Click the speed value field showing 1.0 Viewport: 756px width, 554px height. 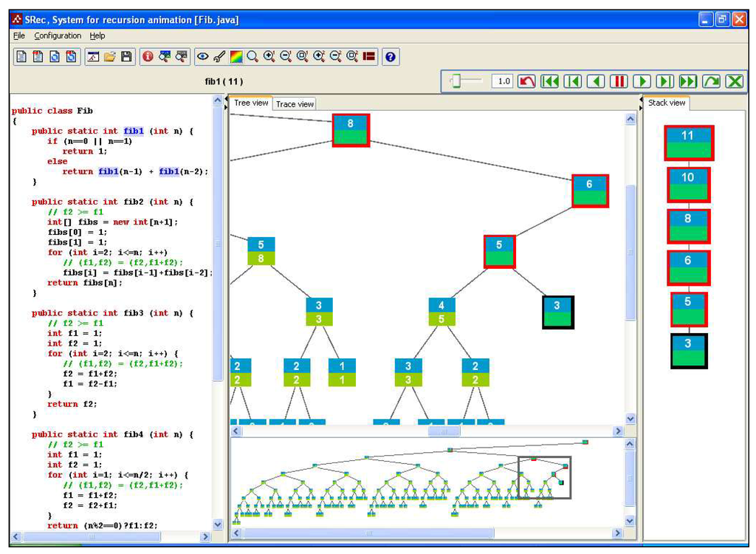point(503,81)
